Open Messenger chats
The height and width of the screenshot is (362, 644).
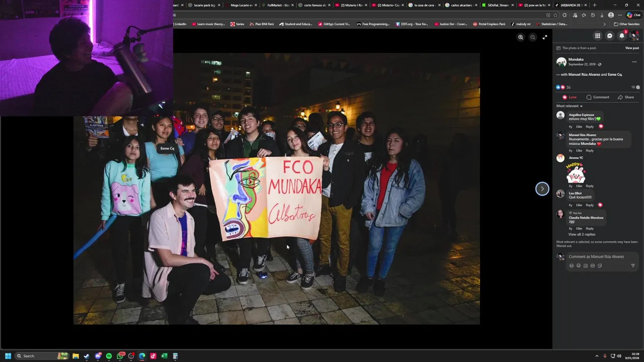point(610,36)
